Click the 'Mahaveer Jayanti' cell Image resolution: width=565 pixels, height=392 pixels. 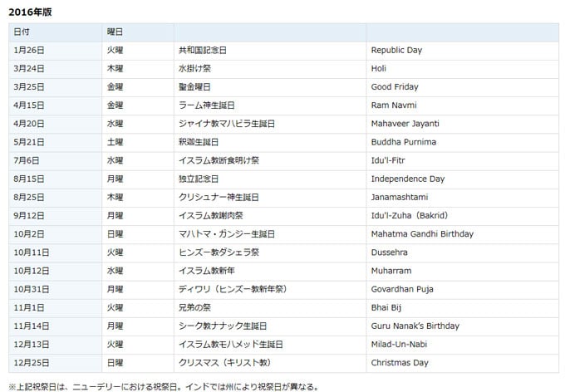click(x=463, y=124)
